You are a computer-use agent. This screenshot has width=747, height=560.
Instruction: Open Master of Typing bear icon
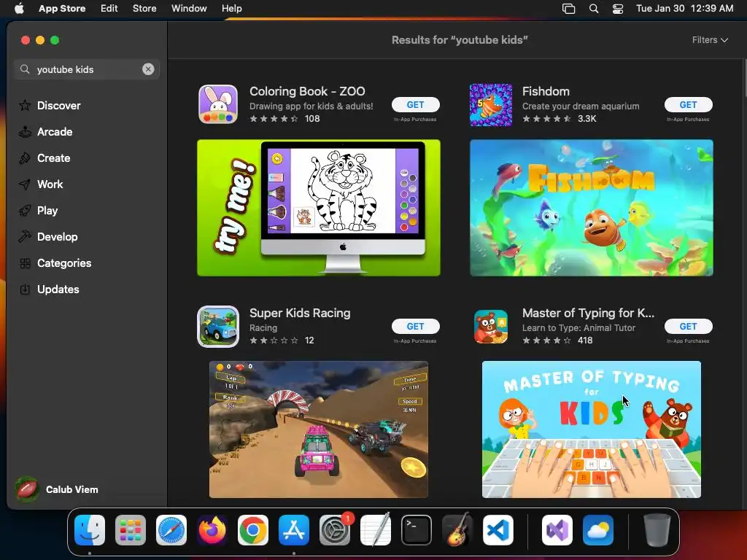[491, 327]
